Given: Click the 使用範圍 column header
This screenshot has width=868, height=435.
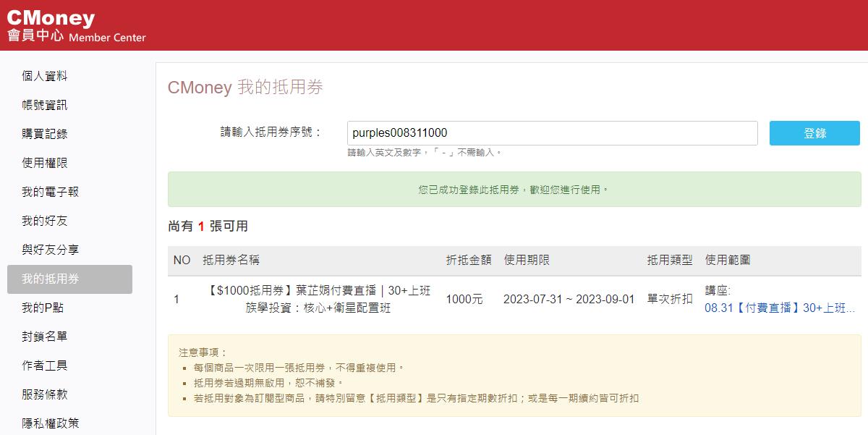Looking at the screenshot, I should 728,260.
